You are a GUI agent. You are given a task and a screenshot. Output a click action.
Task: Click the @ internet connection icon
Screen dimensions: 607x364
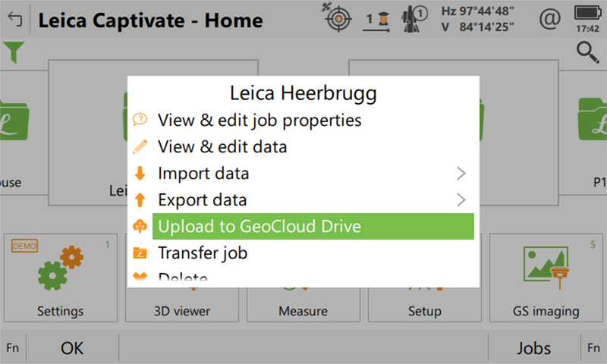coord(552,19)
